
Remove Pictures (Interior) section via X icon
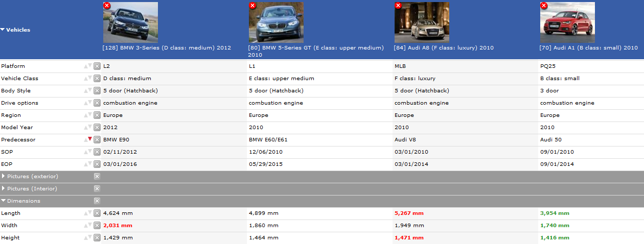pos(97,188)
